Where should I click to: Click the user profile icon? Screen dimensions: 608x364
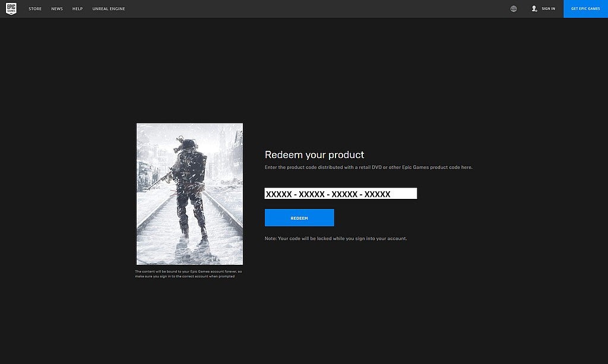534,8
